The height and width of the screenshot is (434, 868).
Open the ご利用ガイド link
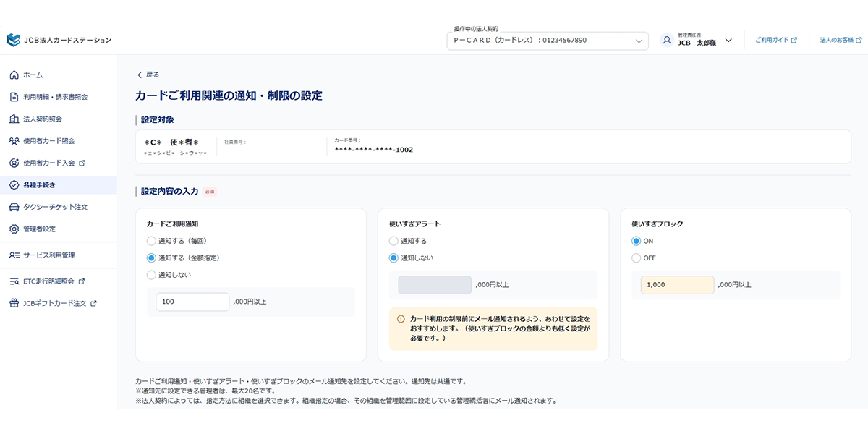coord(775,41)
